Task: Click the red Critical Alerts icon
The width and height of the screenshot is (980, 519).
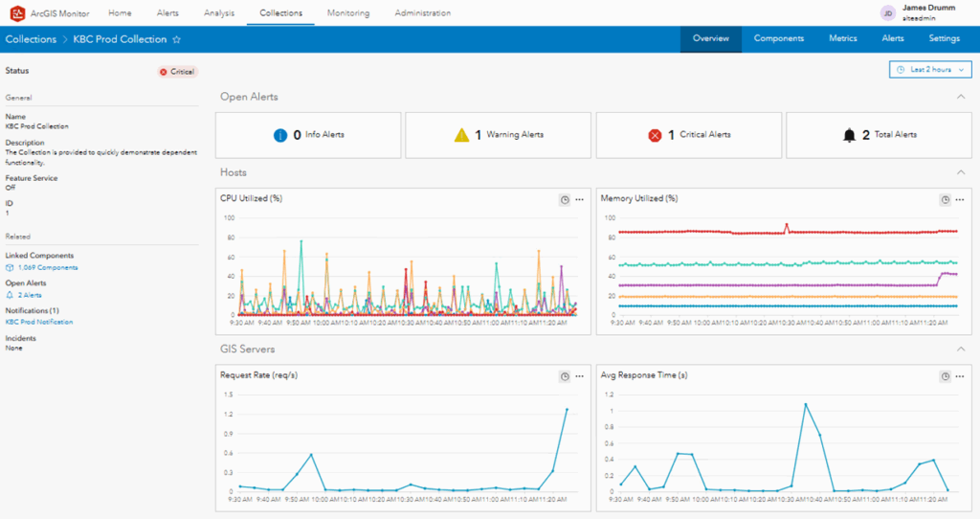Action: (655, 135)
